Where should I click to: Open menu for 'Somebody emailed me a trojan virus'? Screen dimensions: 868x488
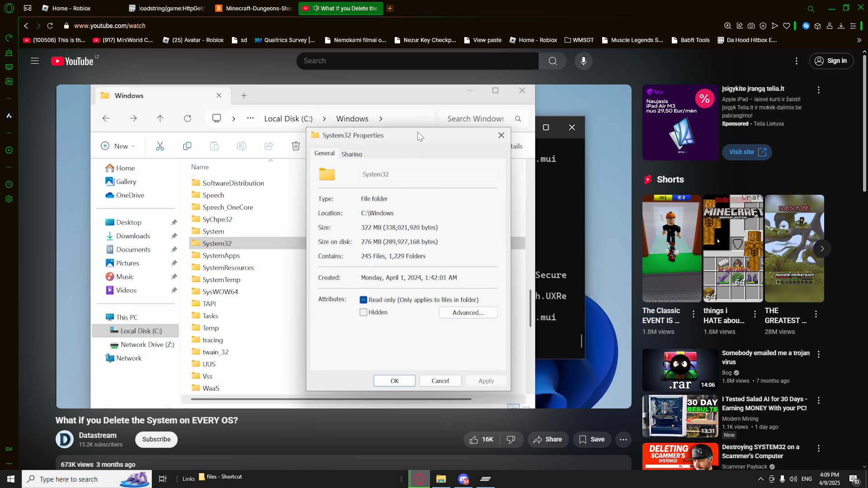(x=819, y=354)
